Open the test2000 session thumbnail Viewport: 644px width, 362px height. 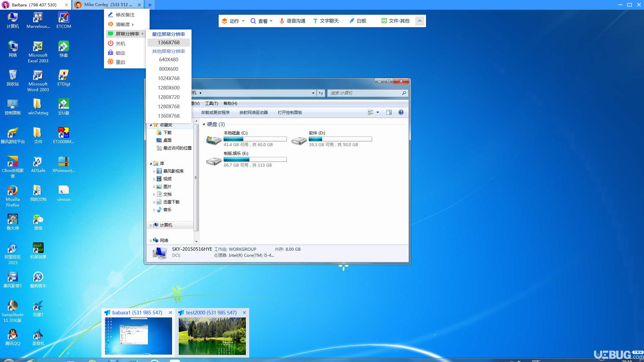pos(212,336)
